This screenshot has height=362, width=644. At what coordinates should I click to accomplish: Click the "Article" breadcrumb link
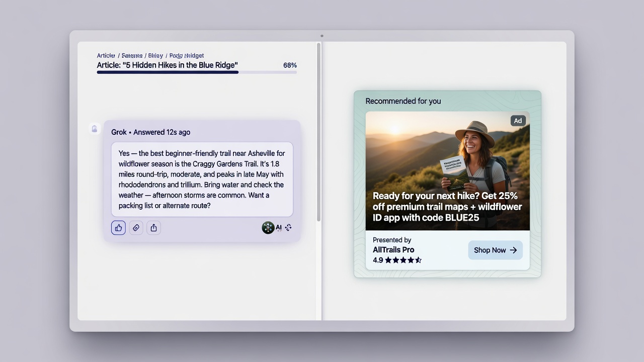[x=106, y=56]
